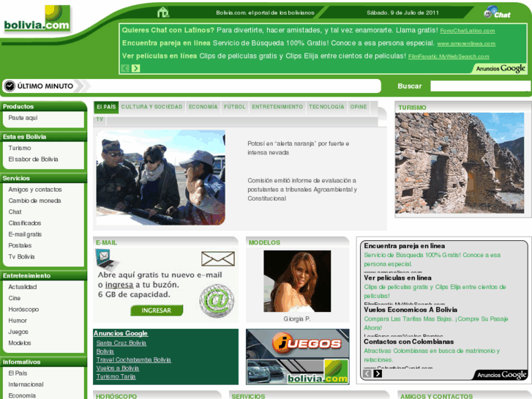The height and width of the screenshot is (399, 532).
Task: Open the www.amorenlinea.com ad link
Action: [x=466, y=44]
